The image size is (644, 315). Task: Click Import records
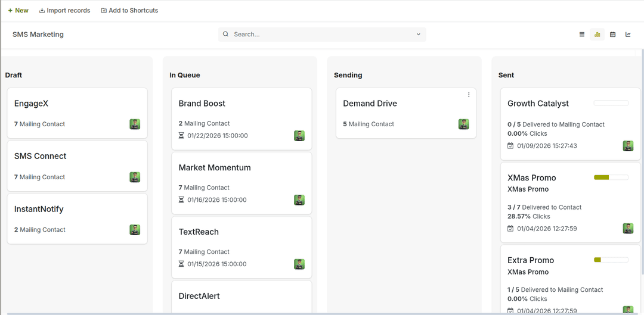[x=64, y=11]
